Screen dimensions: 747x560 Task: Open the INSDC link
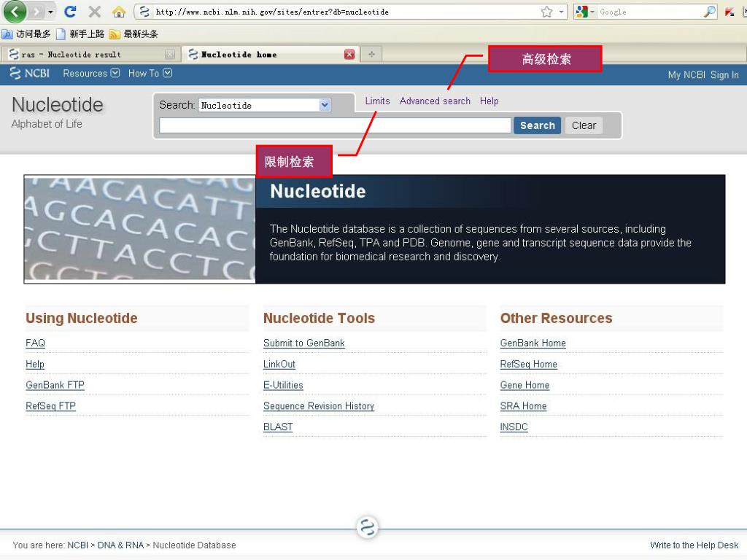(x=514, y=427)
